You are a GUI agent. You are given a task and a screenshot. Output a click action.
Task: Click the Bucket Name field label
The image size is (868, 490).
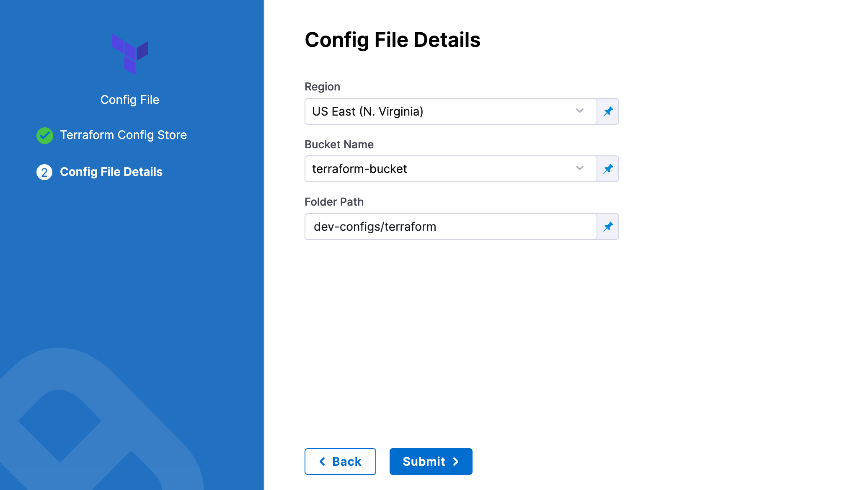pos(339,144)
